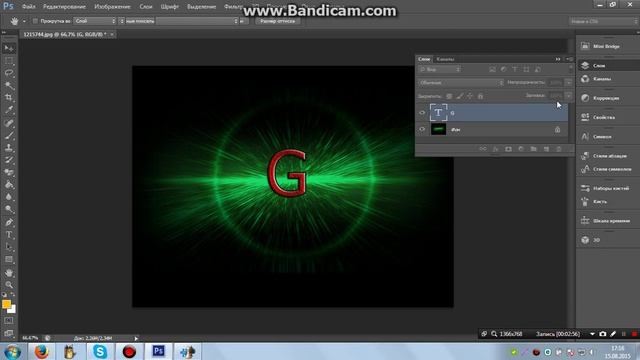Open the Шрифт menu
The height and width of the screenshot is (360, 640).
pyautogui.click(x=169, y=7)
